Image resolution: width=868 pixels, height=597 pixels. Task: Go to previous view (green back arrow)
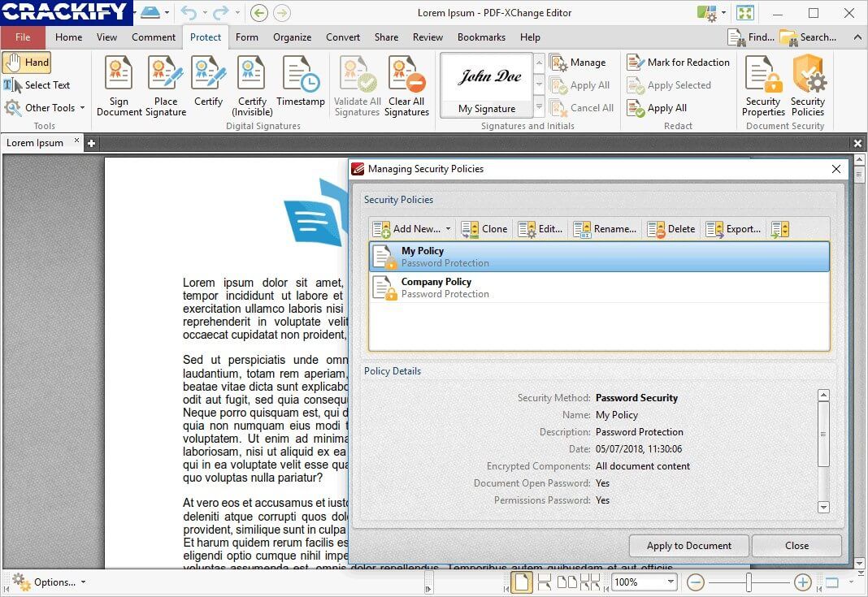click(259, 12)
